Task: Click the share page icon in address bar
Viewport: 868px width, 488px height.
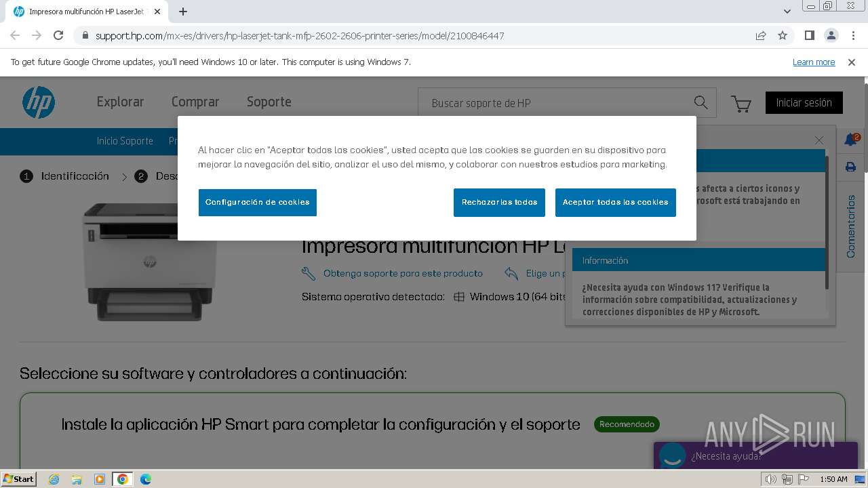Action: (x=761, y=35)
